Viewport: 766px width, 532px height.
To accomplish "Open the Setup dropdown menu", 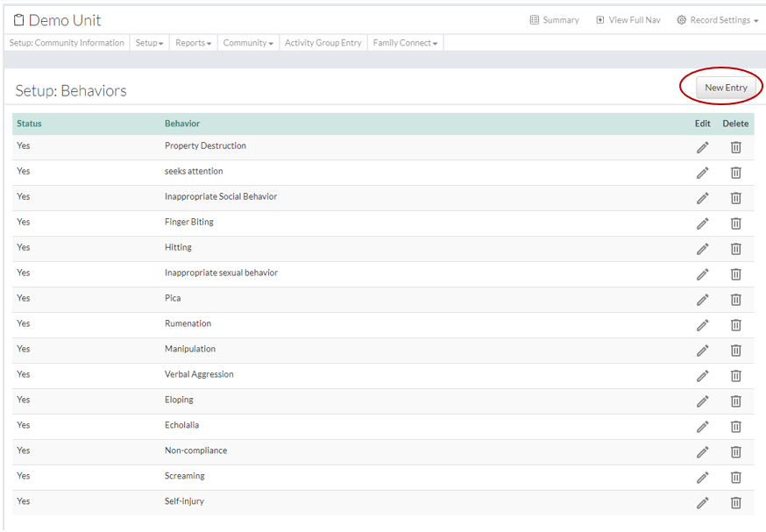I will 149,43.
